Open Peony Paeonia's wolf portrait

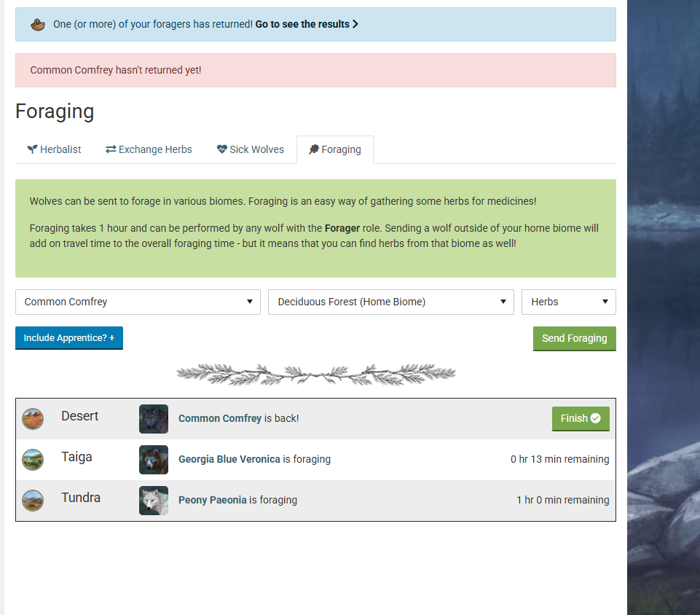pyautogui.click(x=154, y=500)
